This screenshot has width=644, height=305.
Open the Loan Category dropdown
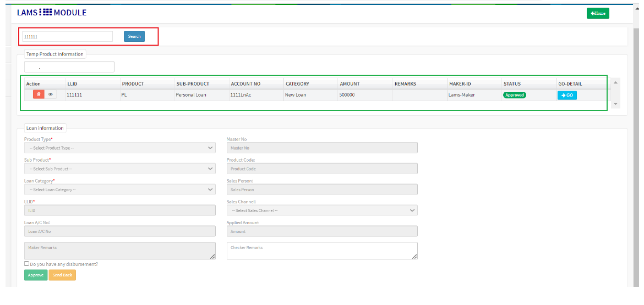(119, 190)
